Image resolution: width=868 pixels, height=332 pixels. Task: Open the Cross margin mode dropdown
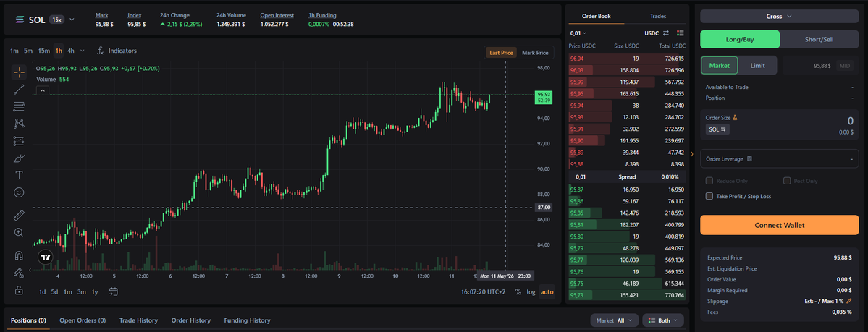click(x=780, y=17)
